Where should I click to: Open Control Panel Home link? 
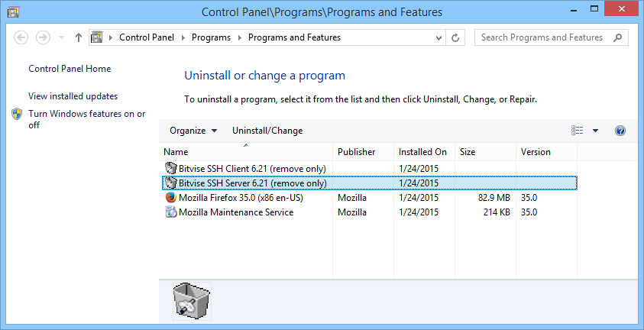pyautogui.click(x=70, y=69)
